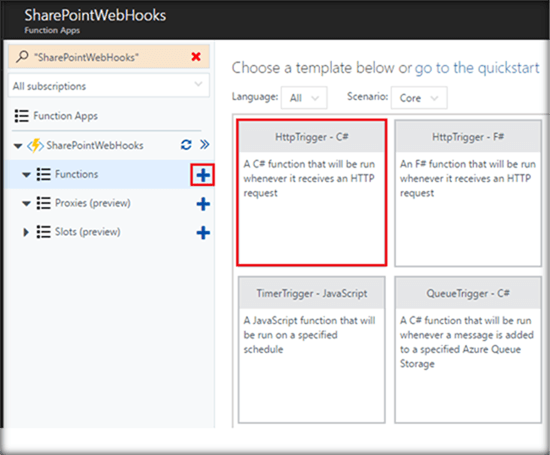Viewport: 550px width, 455px height.
Task: Add a new proxy with plus icon
Action: pyautogui.click(x=203, y=204)
